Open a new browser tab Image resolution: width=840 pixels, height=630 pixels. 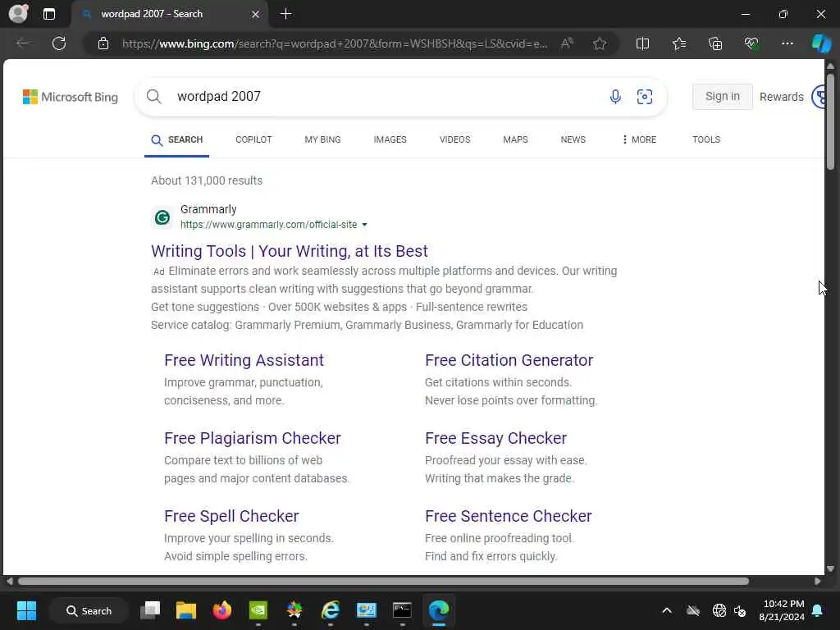286,14
